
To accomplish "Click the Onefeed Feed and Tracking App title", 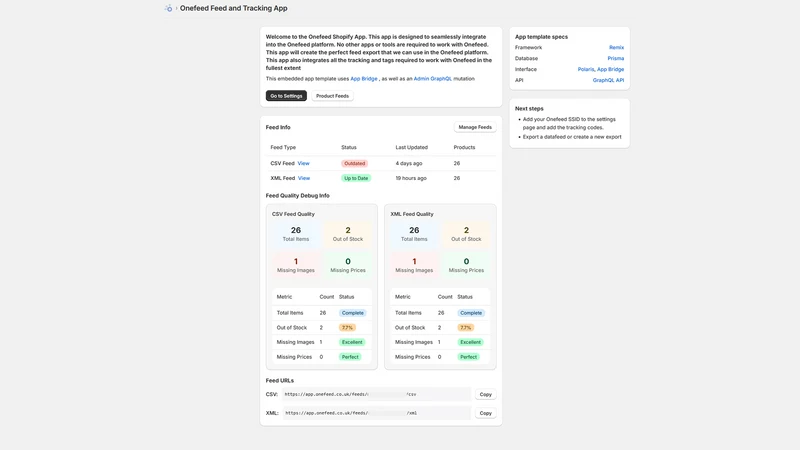I will (234, 8).
